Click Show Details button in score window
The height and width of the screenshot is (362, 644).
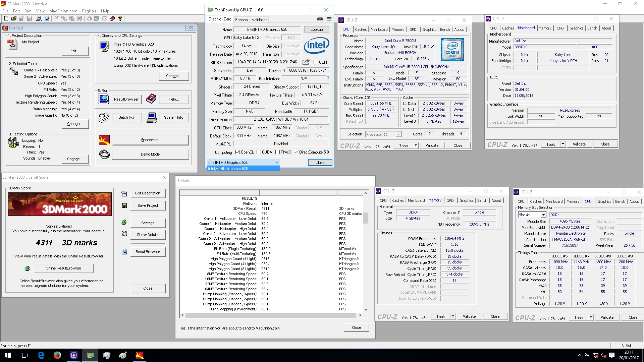click(148, 235)
